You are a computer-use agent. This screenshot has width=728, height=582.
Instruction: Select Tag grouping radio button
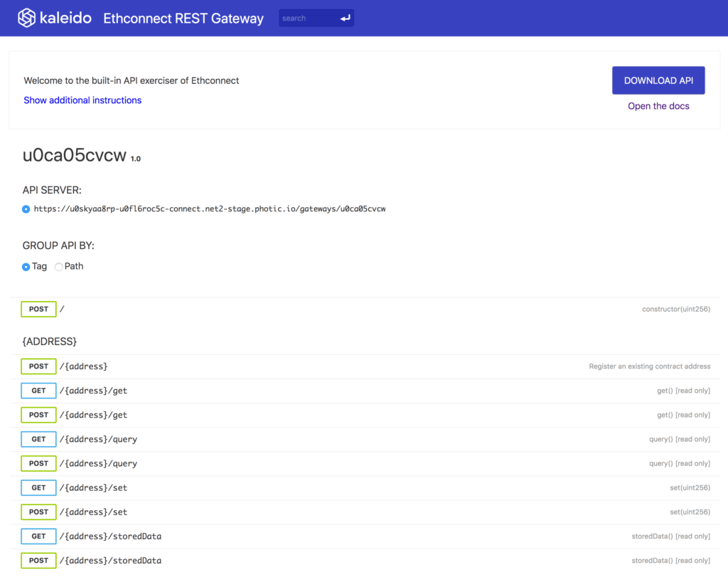pos(26,267)
